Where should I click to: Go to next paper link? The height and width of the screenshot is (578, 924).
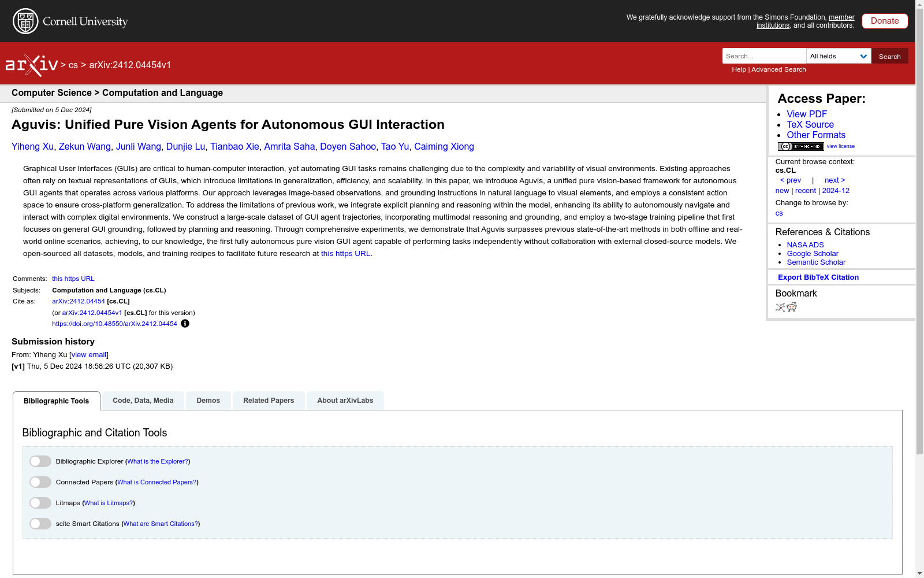835,180
